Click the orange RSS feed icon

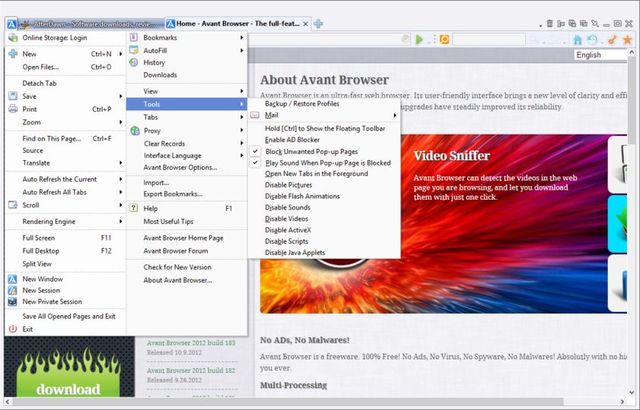[x=444, y=40]
